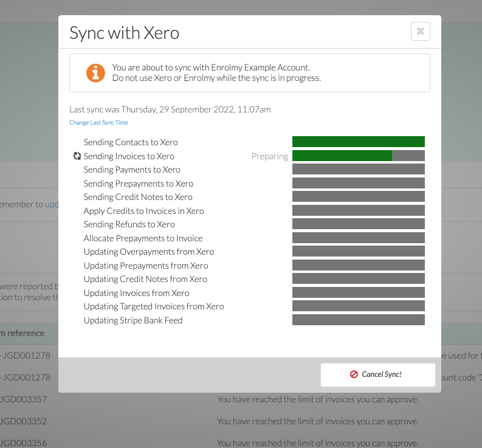Select the 'Updating Stripe Bank Feed' label
482x448 pixels.
pyautogui.click(x=133, y=320)
